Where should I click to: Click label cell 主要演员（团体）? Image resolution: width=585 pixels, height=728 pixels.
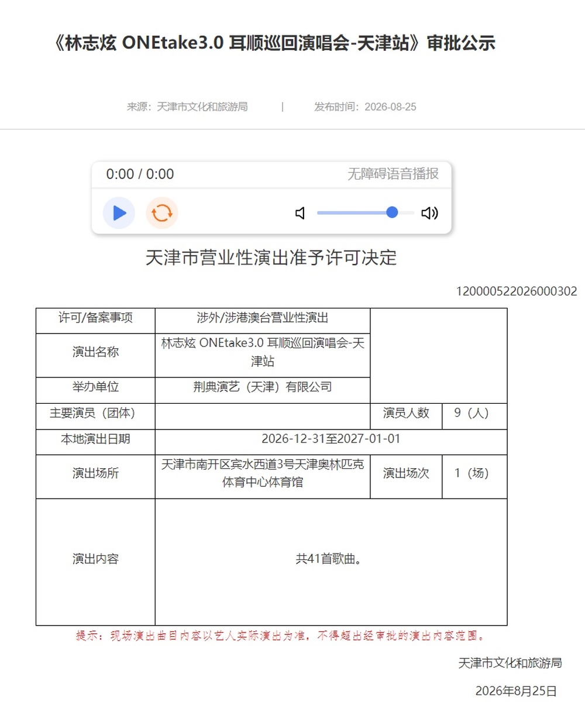tap(95, 416)
